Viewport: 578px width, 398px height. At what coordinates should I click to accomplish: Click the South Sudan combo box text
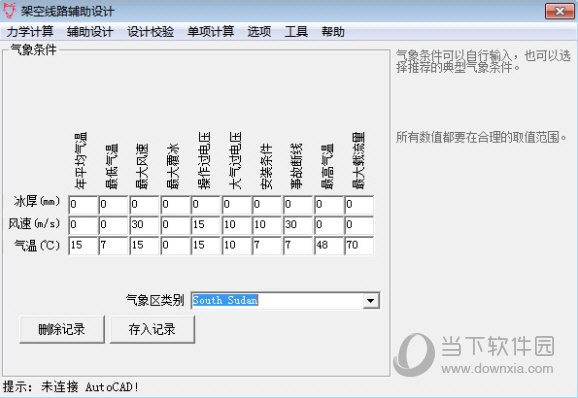[225, 300]
